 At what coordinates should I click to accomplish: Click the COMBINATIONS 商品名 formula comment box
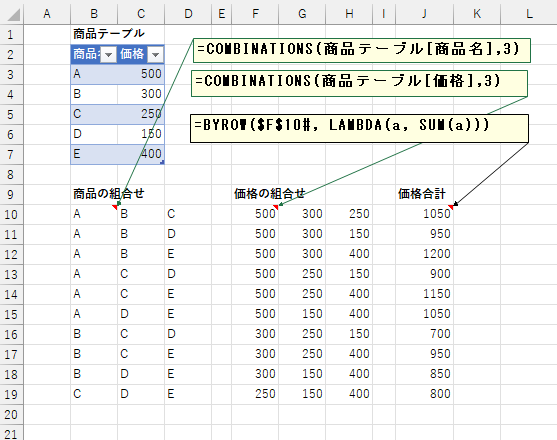pos(362,50)
